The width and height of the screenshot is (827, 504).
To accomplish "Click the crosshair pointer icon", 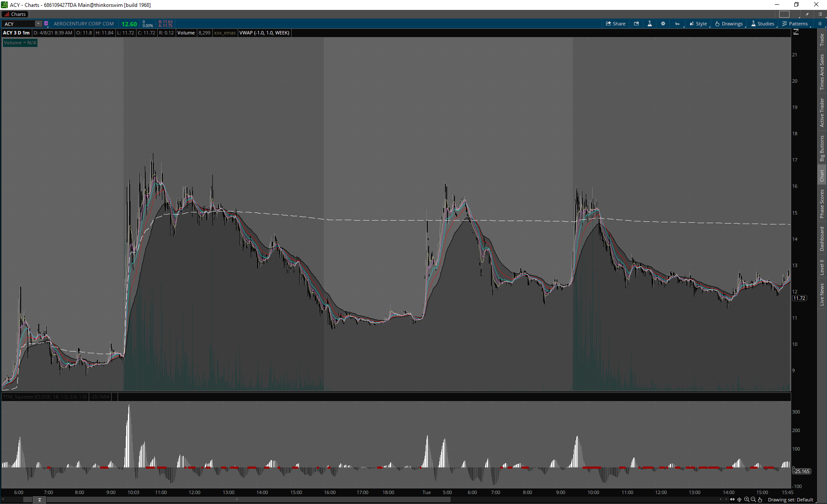I will pos(740,500).
